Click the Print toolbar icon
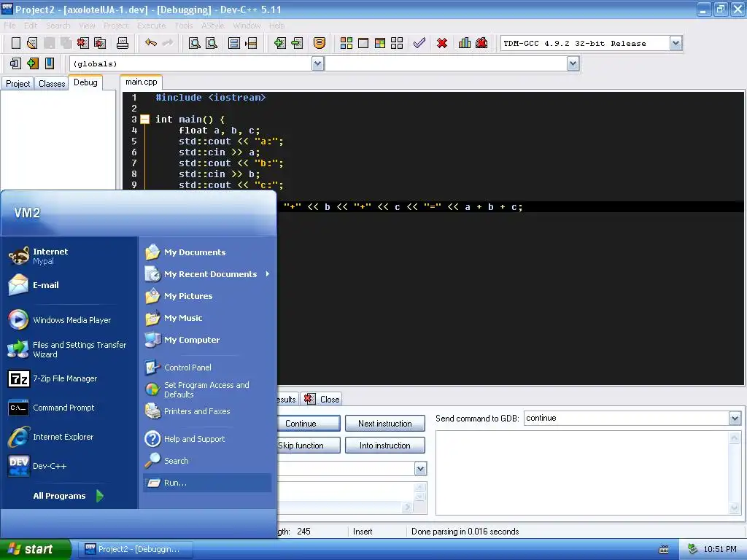This screenshot has width=747, height=560. coord(123,43)
